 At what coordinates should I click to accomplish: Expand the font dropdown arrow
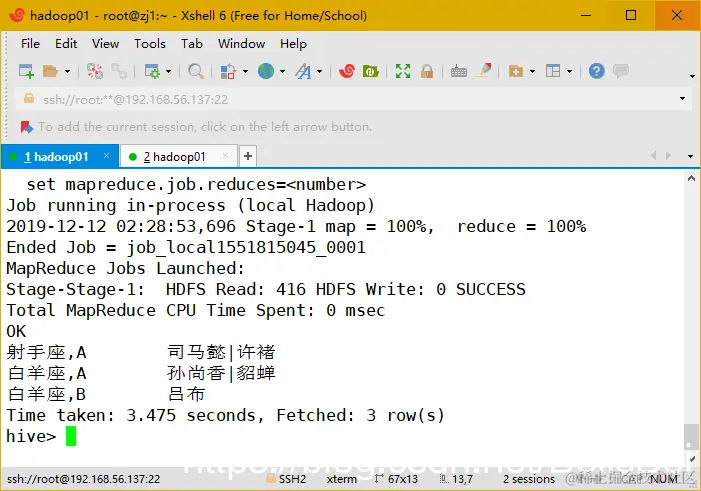pos(320,71)
